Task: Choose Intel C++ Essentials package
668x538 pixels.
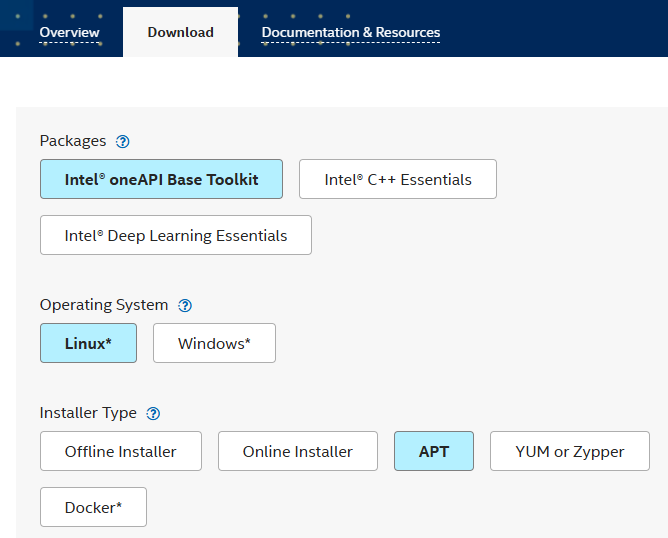Action: click(x=398, y=179)
